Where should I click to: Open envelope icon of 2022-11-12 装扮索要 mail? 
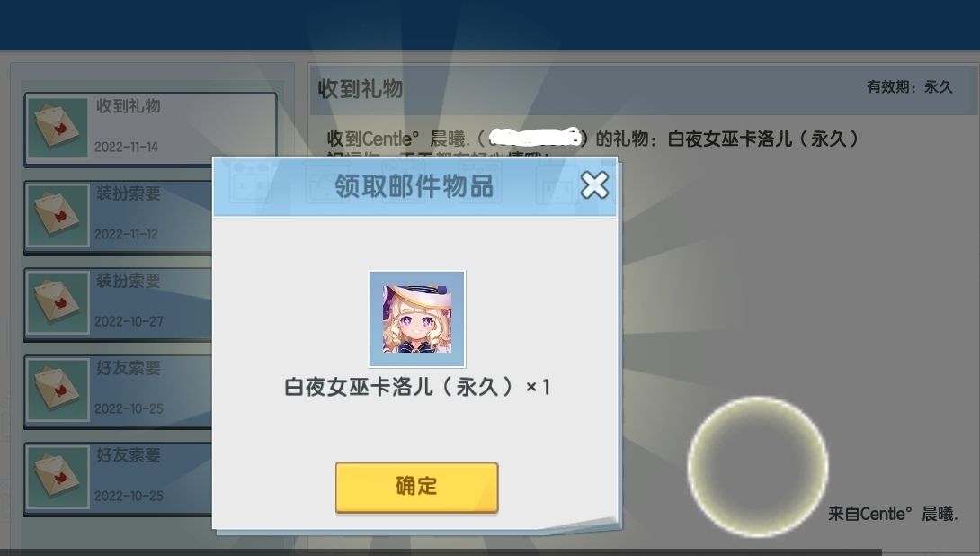coord(58,216)
